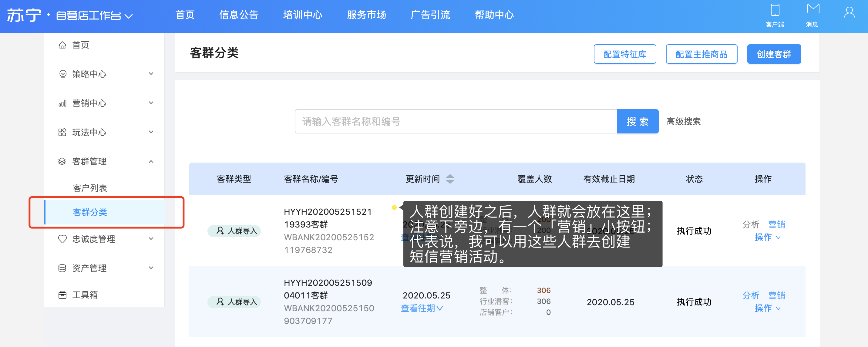Click the 客群管理 layers icon
Image resolution: width=868 pixels, height=347 pixels.
[62, 161]
